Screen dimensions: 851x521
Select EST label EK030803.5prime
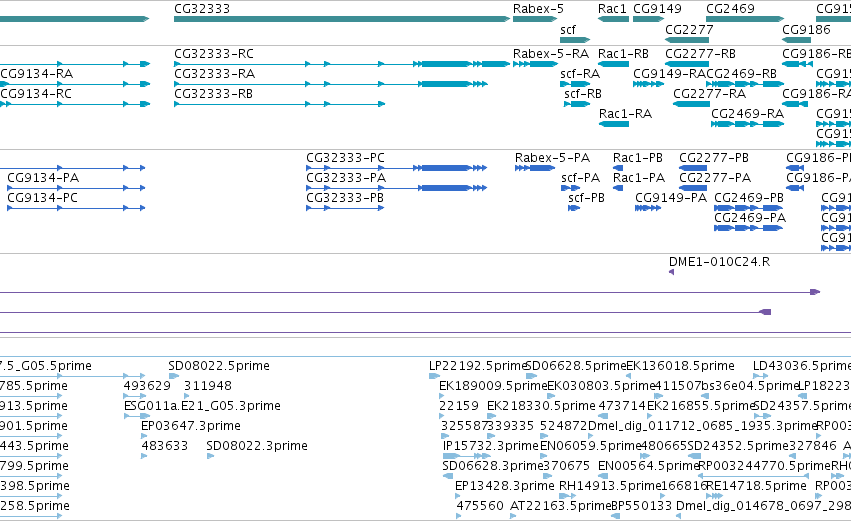[601, 386]
